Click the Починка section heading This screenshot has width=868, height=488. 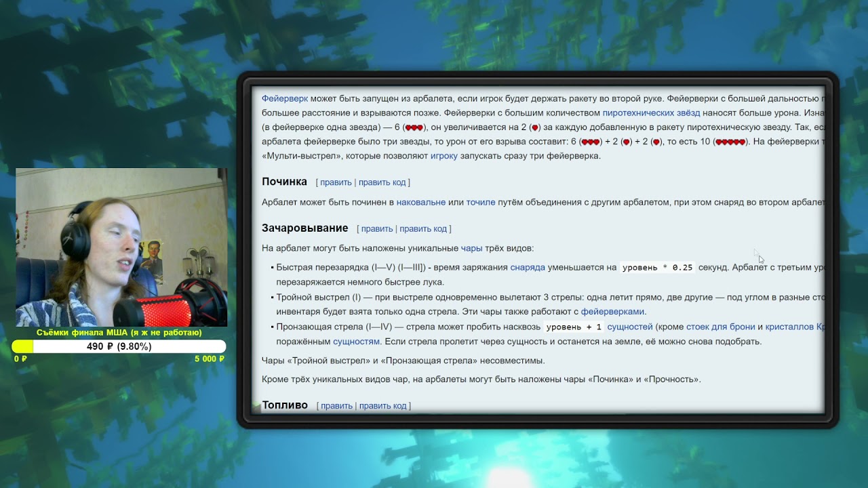pos(285,182)
